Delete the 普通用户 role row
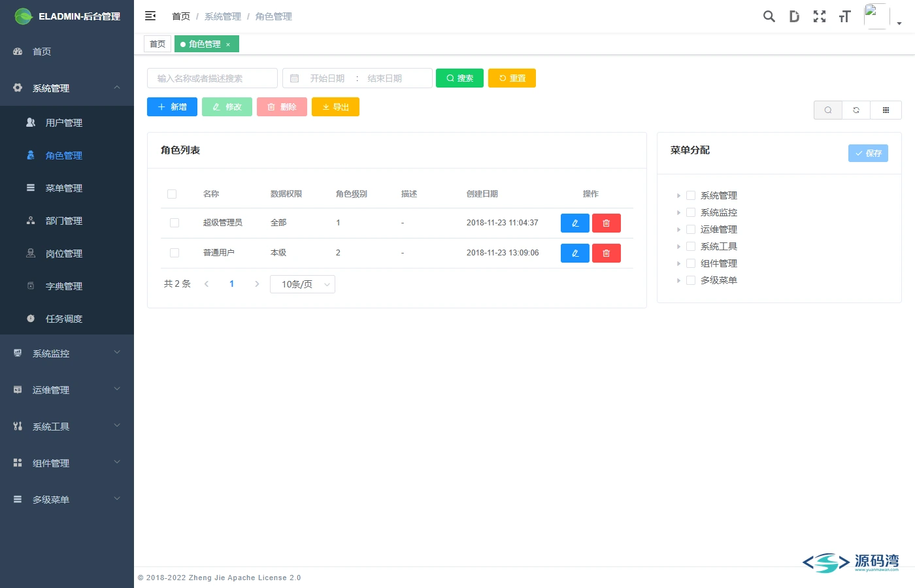This screenshot has height=588, width=915. 607,253
